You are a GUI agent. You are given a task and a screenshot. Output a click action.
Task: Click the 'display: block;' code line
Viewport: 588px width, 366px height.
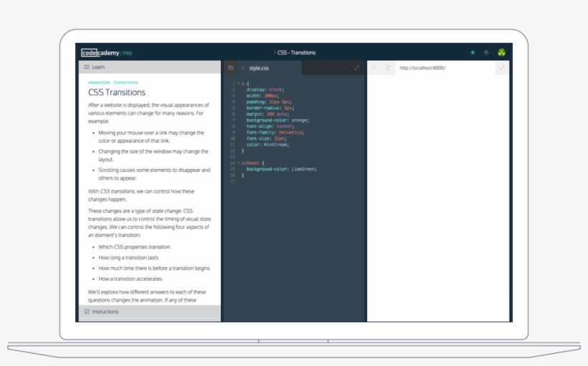point(265,90)
